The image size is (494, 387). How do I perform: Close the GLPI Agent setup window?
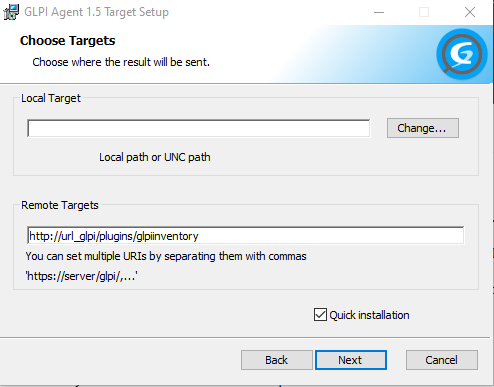470,12
